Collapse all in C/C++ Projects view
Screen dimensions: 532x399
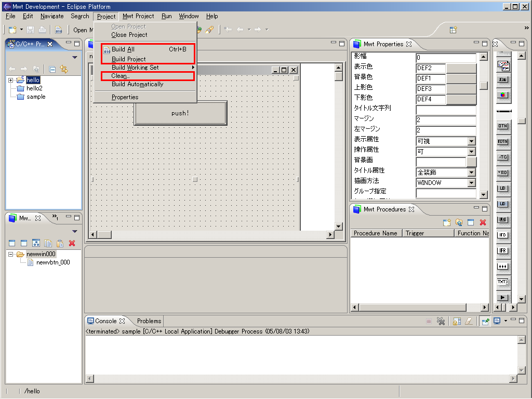pos(52,70)
